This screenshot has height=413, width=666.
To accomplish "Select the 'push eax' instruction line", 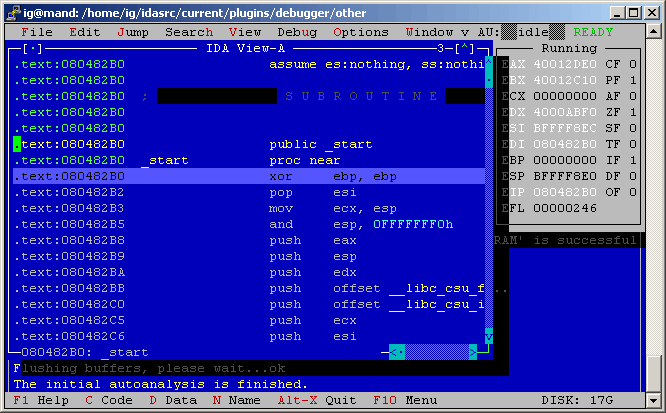I will 249,240.
